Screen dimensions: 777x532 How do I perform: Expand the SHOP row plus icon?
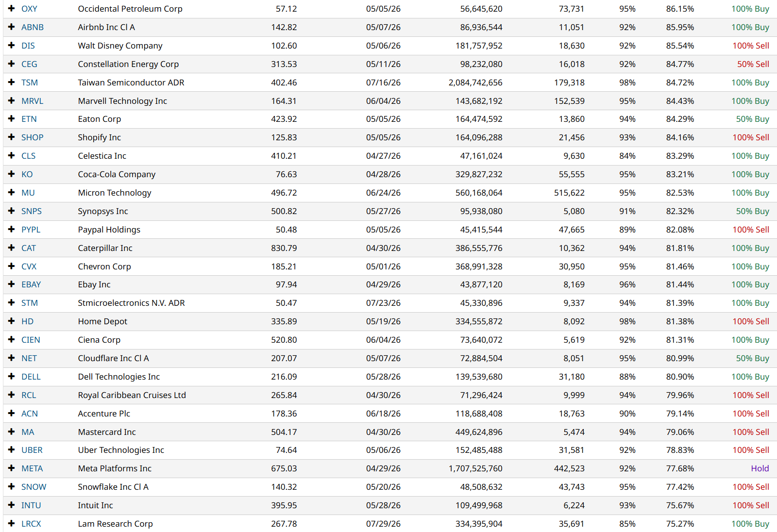[12, 137]
